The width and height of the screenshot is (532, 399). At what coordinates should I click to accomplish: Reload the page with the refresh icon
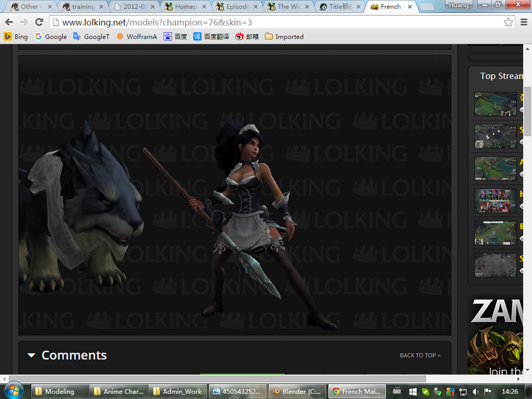[x=39, y=22]
